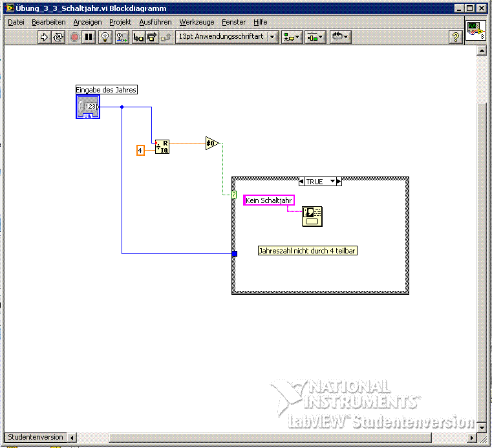Select the One Button Dialog node
This screenshot has height=448, width=492.
[312, 216]
